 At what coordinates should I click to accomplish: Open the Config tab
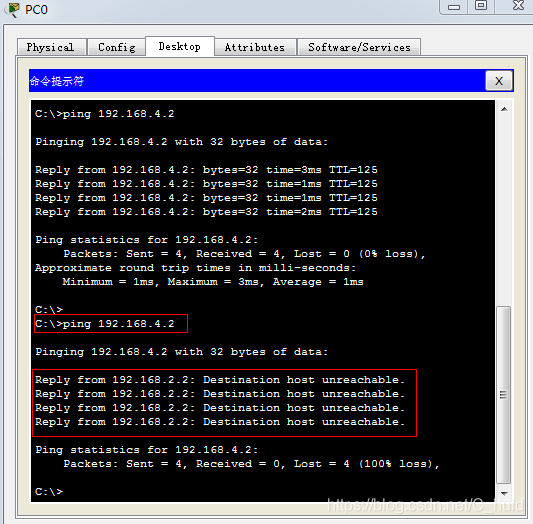(117, 47)
